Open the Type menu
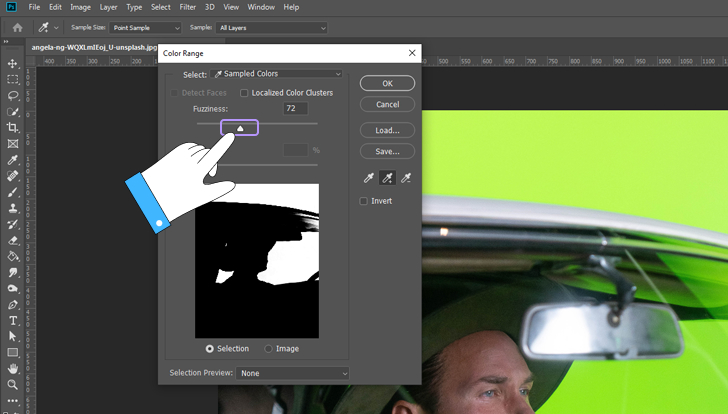This screenshot has height=414, width=728. [134, 7]
